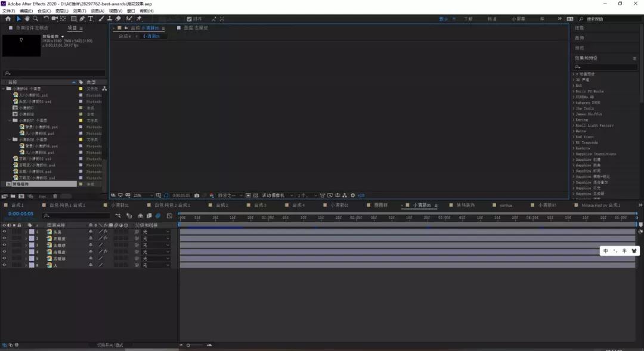Choose the Rectangle shape tool

coord(74,19)
